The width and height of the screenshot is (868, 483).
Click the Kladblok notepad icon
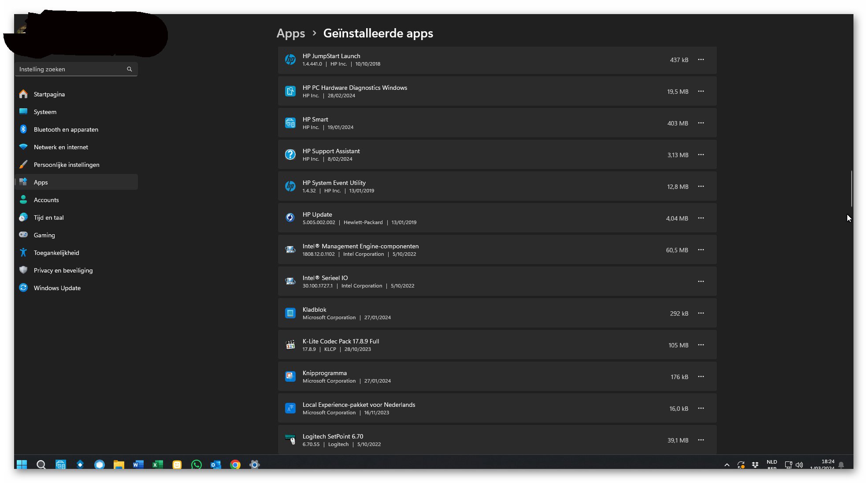(x=290, y=313)
